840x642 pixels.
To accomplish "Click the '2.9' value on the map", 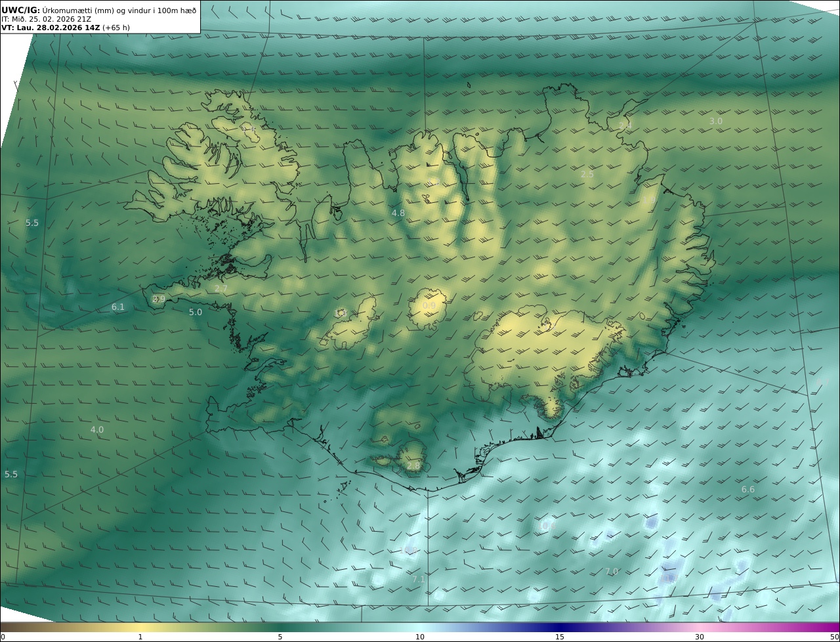I will click(159, 299).
